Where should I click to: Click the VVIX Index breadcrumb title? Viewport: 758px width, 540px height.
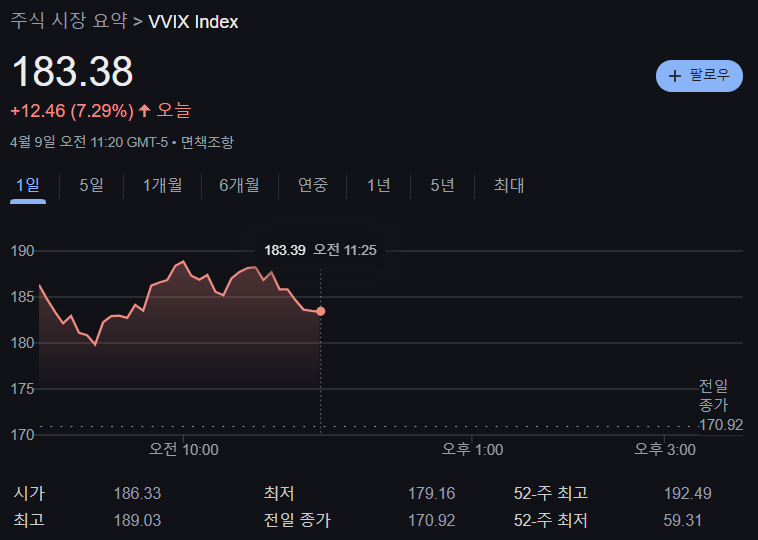[x=193, y=21]
